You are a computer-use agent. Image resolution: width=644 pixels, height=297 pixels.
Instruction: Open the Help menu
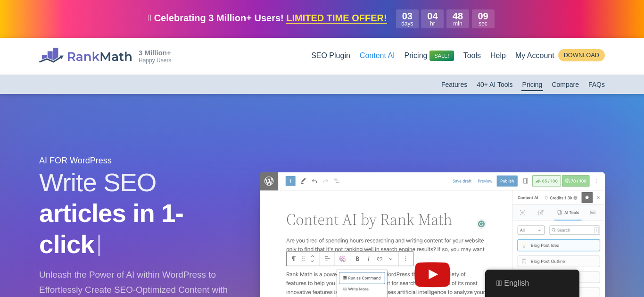click(x=498, y=56)
